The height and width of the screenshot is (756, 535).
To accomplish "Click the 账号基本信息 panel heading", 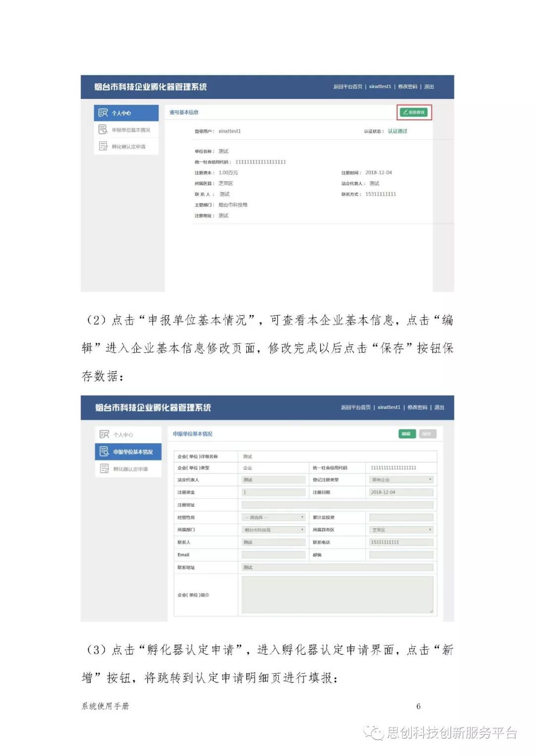I will (x=184, y=112).
